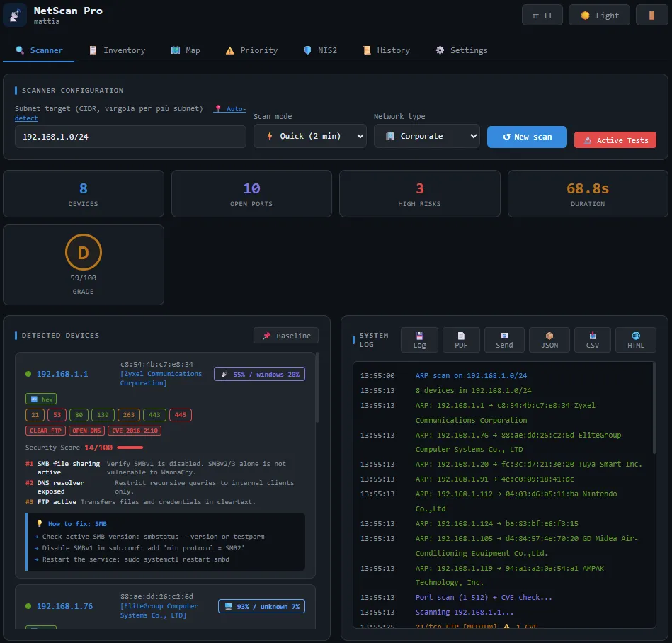The height and width of the screenshot is (643, 672).
Task: Click the D grade circle
Action: 83,253
